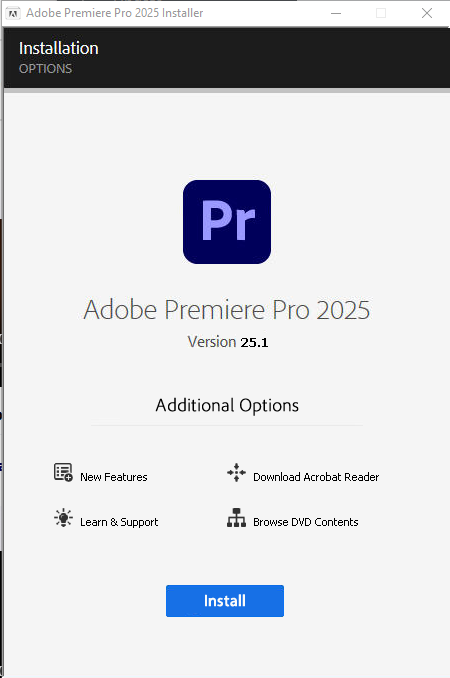Click the Learn & Support lightbulb icon
The image size is (450, 678).
(x=63, y=518)
